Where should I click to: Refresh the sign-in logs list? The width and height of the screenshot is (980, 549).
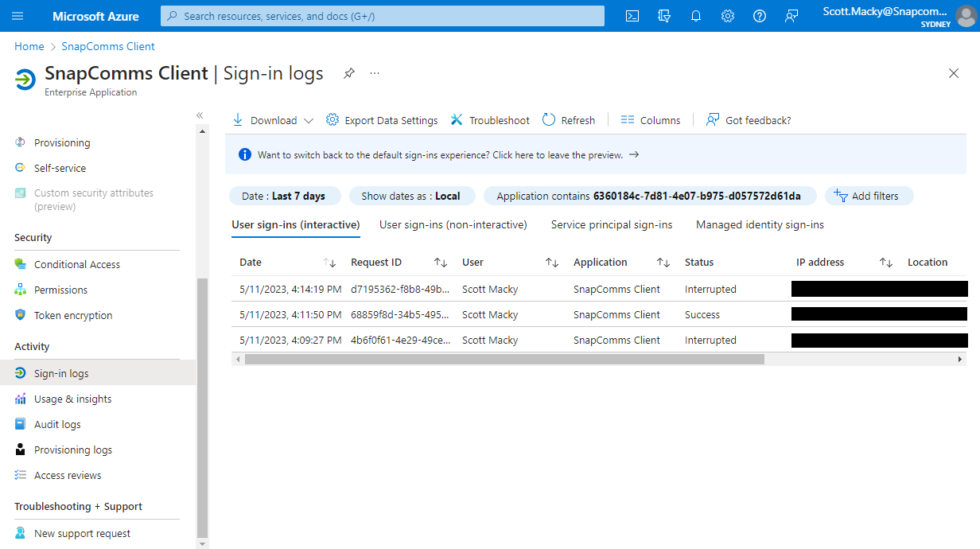click(568, 119)
